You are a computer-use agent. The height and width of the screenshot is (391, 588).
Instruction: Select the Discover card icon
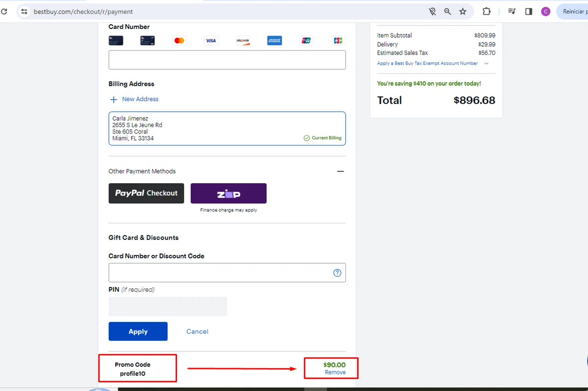(243, 40)
